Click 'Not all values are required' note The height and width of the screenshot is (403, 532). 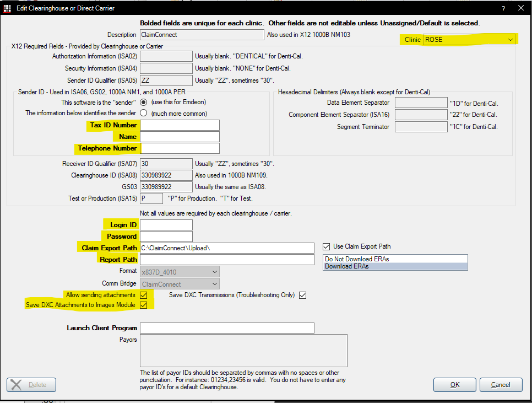(x=216, y=213)
